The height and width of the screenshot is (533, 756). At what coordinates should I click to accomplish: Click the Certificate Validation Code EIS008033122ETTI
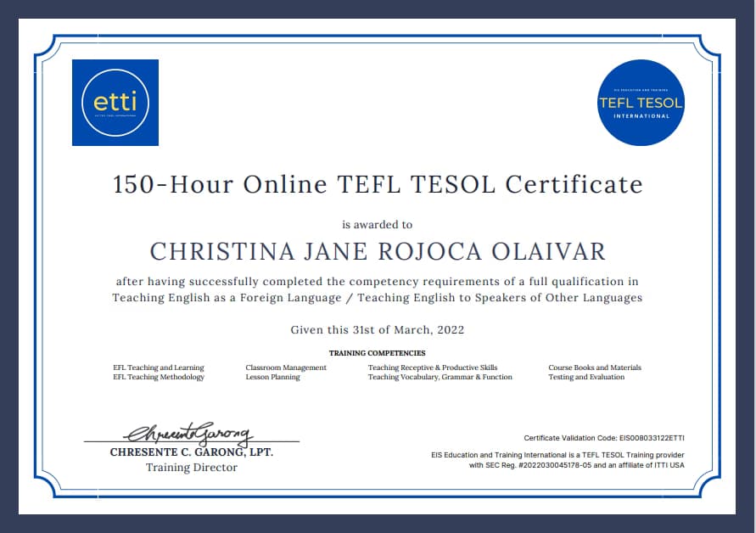pyautogui.click(x=604, y=438)
